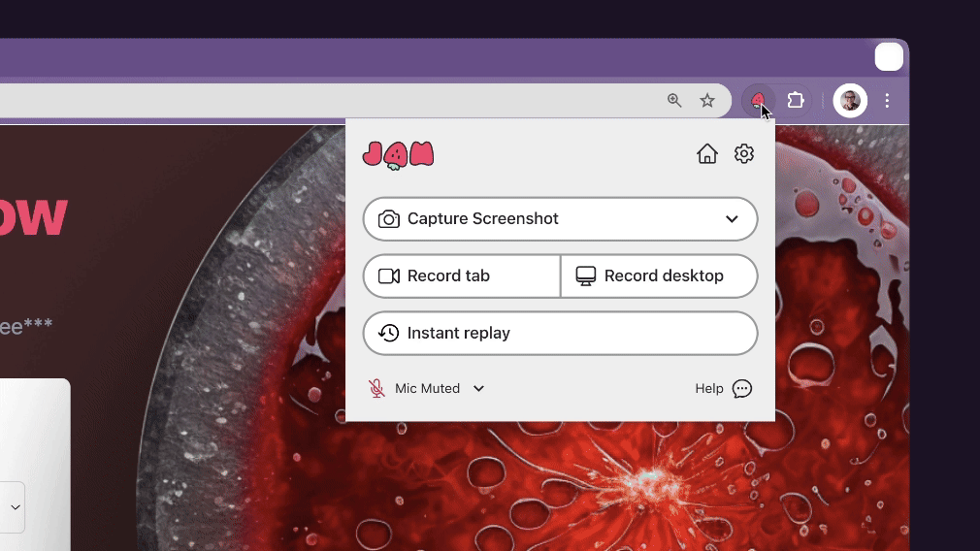Click Capture Screenshot button

(560, 218)
